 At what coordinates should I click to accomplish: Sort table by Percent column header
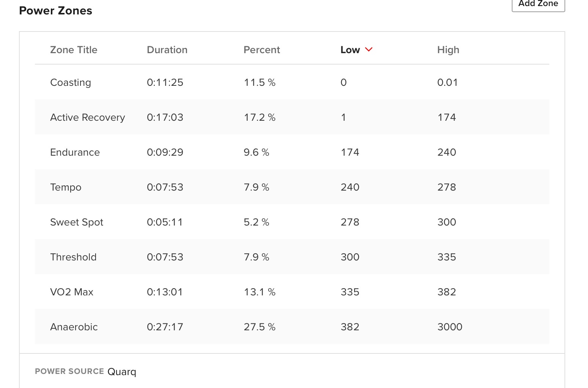coord(261,50)
